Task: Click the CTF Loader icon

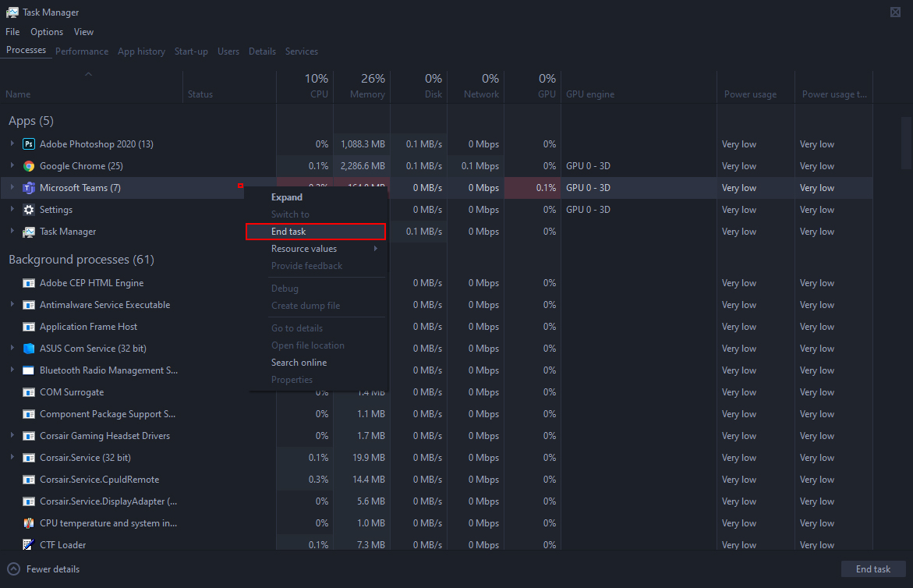Action: 29,545
